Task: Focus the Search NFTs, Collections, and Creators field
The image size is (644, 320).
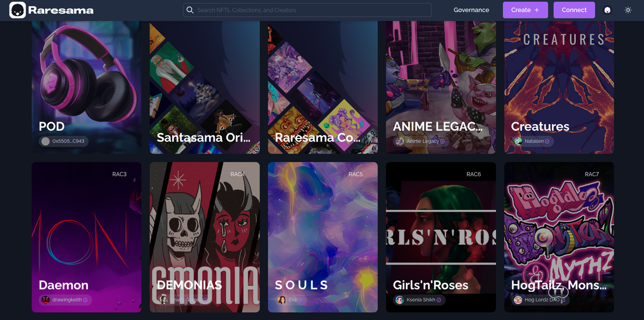Action: [307, 10]
